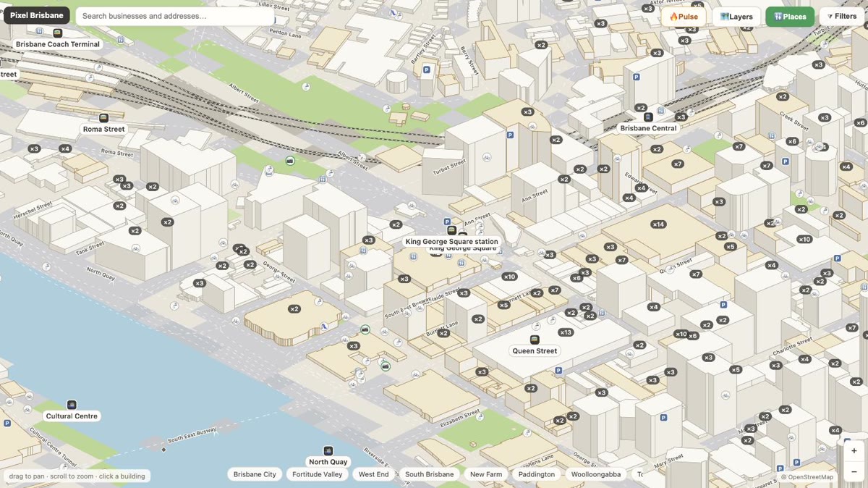Select the Cultural Centre station icon
The height and width of the screenshot is (488, 868).
(72, 405)
